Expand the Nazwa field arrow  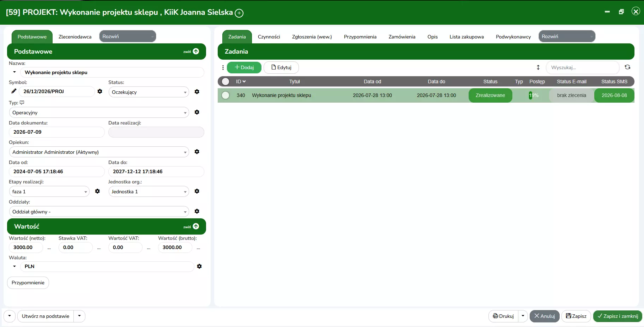14,72
